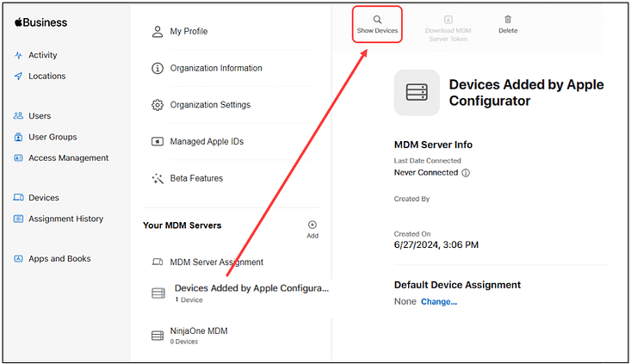Select Access Management in sidebar
The width and height of the screenshot is (631, 364).
[68, 158]
